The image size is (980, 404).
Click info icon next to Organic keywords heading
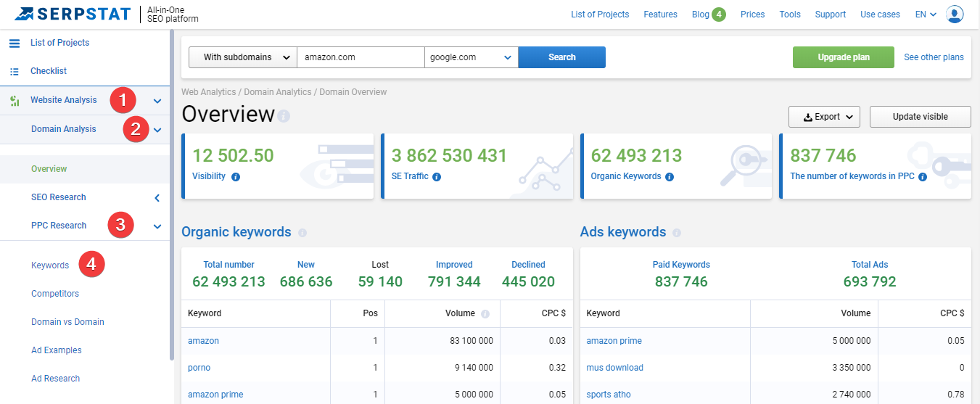302,233
